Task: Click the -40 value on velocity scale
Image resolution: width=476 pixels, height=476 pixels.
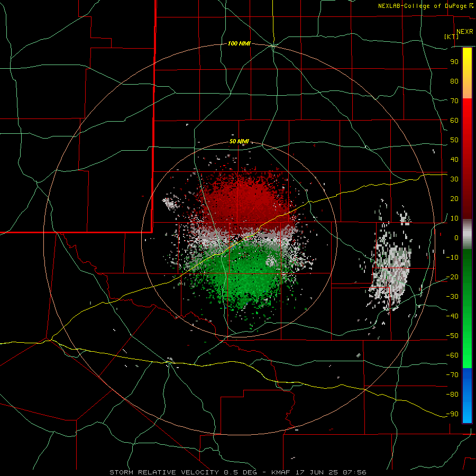Action: (x=452, y=316)
